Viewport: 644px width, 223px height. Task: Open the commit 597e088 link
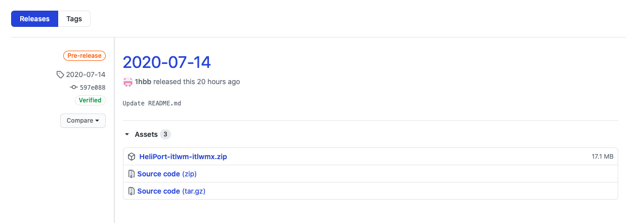pyautogui.click(x=93, y=88)
